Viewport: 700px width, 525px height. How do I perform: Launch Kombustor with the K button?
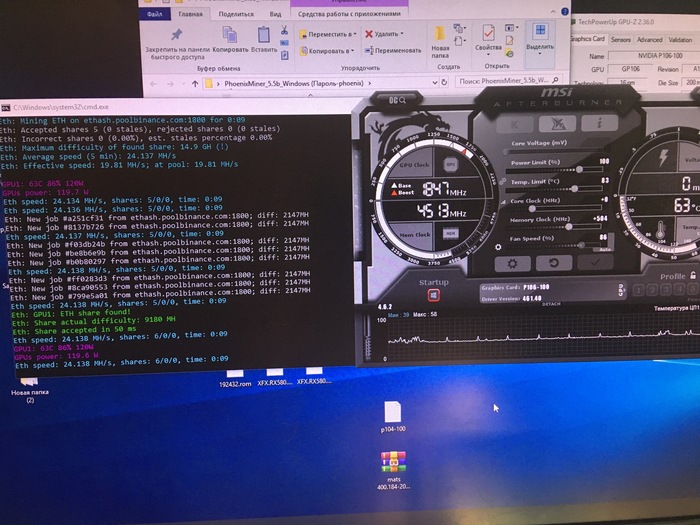point(515,125)
